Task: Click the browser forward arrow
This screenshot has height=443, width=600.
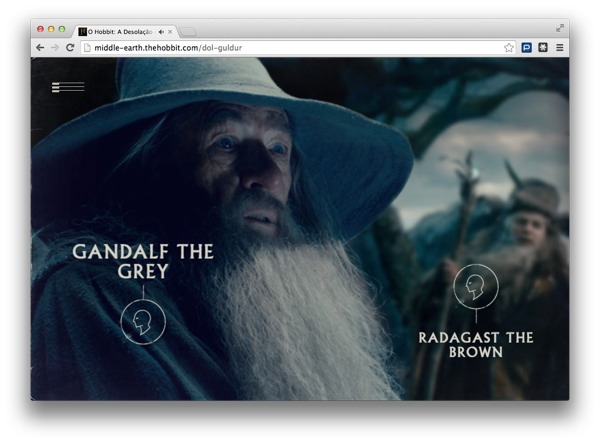Action: click(x=55, y=47)
